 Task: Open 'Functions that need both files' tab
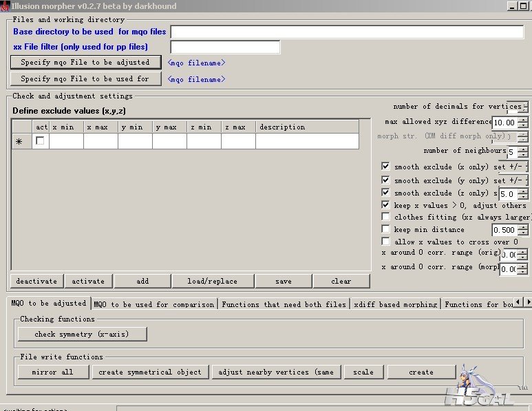pyautogui.click(x=284, y=304)
